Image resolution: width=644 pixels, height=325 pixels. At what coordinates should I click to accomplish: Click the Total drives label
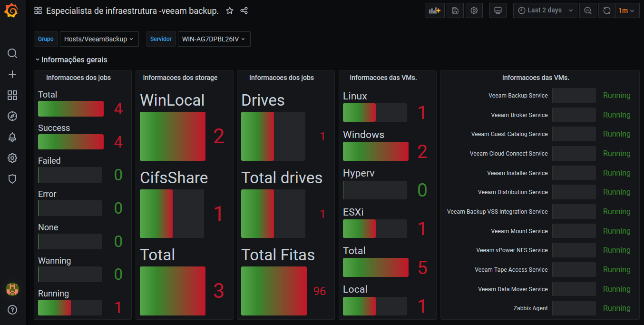click(282, 178)
